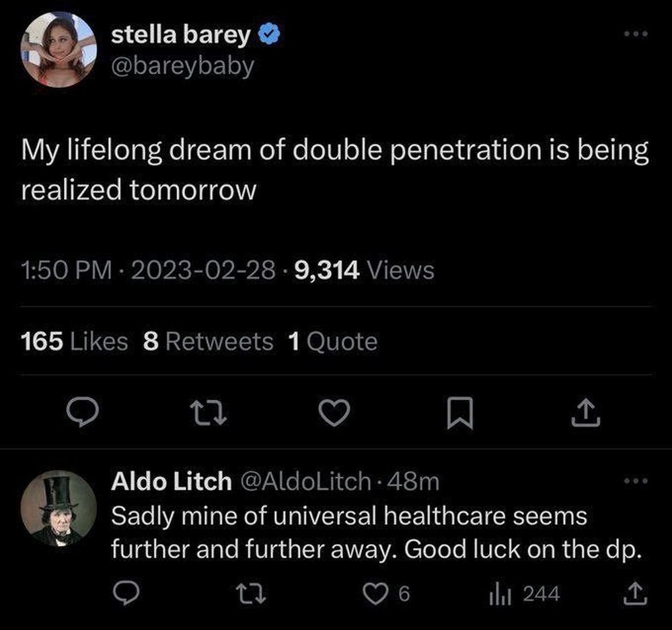Share the main tweet

point(586,412)
